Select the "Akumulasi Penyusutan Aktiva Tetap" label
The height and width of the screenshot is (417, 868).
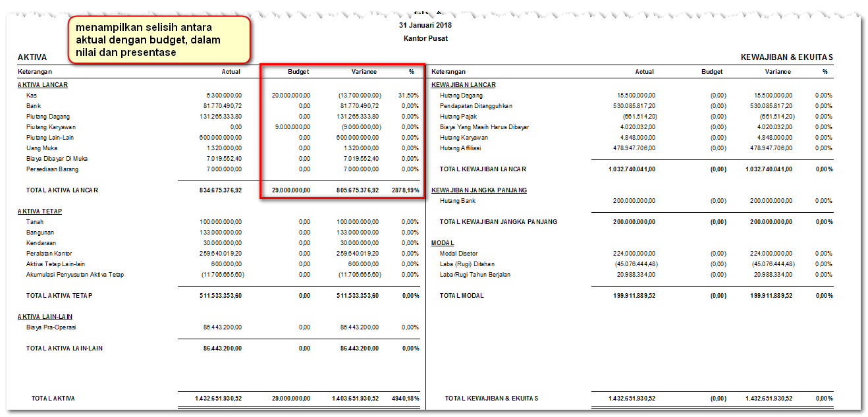[x=75, y=275]
